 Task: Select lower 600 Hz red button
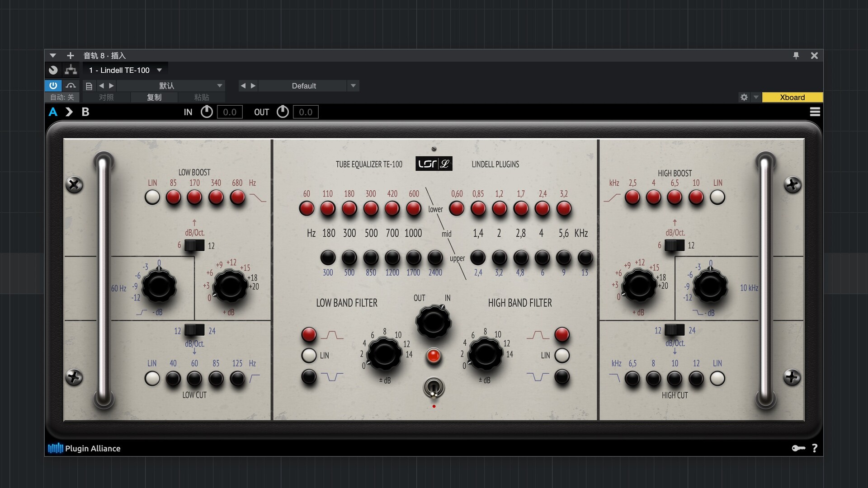tap(414, 209)
